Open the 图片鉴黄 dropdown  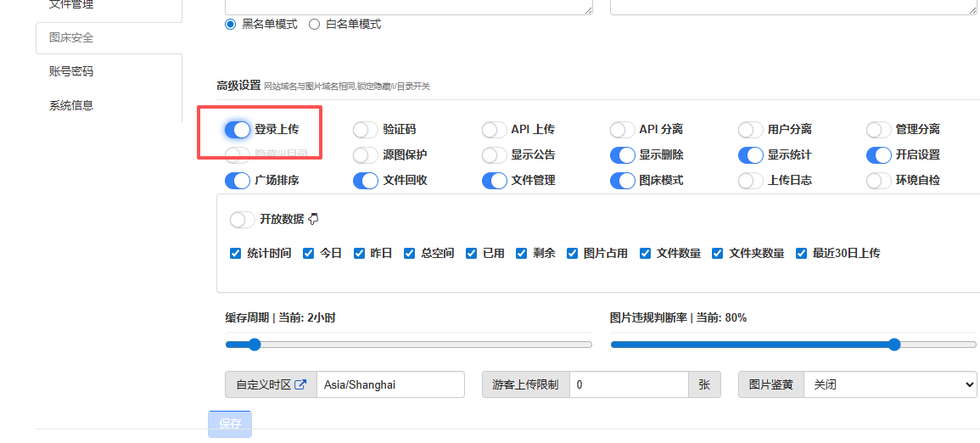tap(889, 384)
